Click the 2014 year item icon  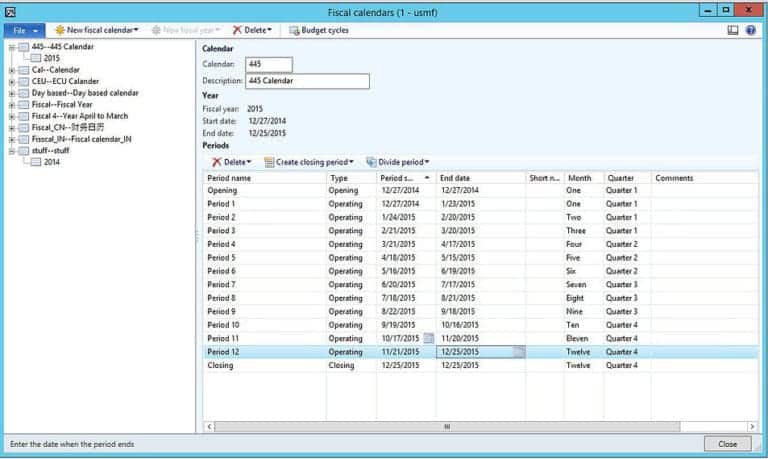pos(36,162)
